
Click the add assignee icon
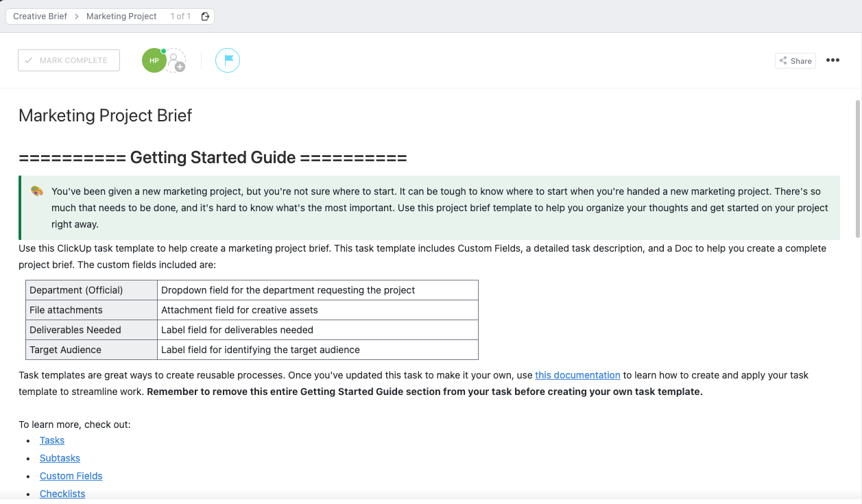(x=177, y=62)
